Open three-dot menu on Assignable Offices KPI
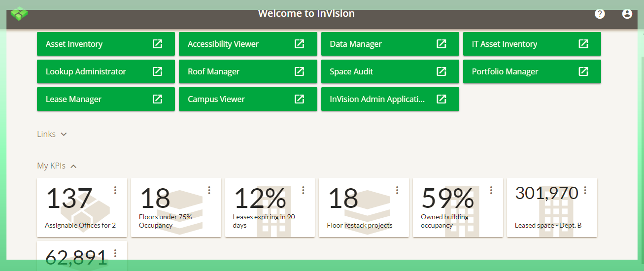The image size is (644, 271). point(115,190)
